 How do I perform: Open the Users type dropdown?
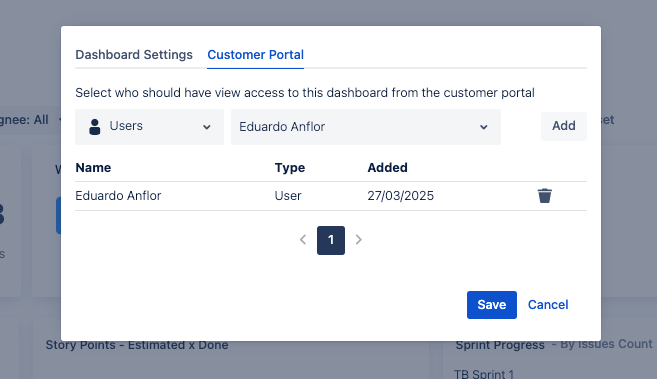pyautogui.click(x=150, y=127)
